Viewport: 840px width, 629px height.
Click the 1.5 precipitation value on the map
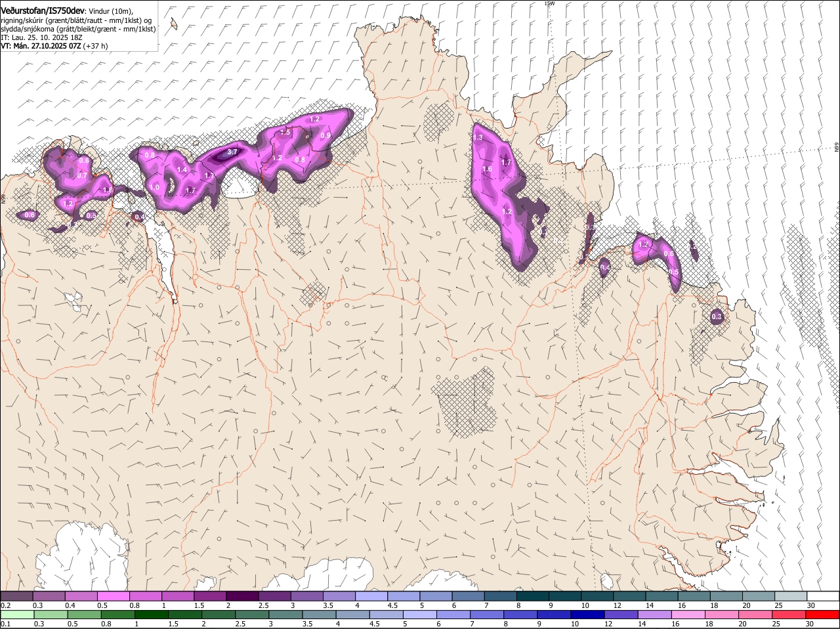(x=285, y=132)
